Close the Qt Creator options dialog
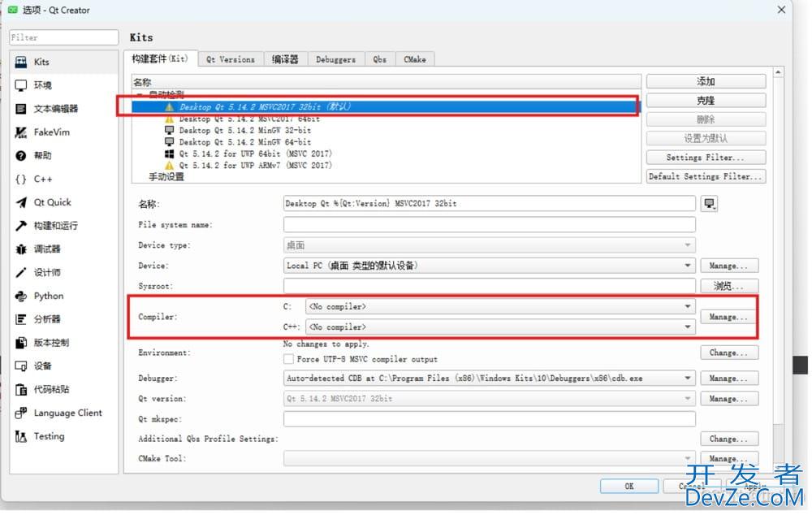The image size is (812, 515). click(781, 10)
